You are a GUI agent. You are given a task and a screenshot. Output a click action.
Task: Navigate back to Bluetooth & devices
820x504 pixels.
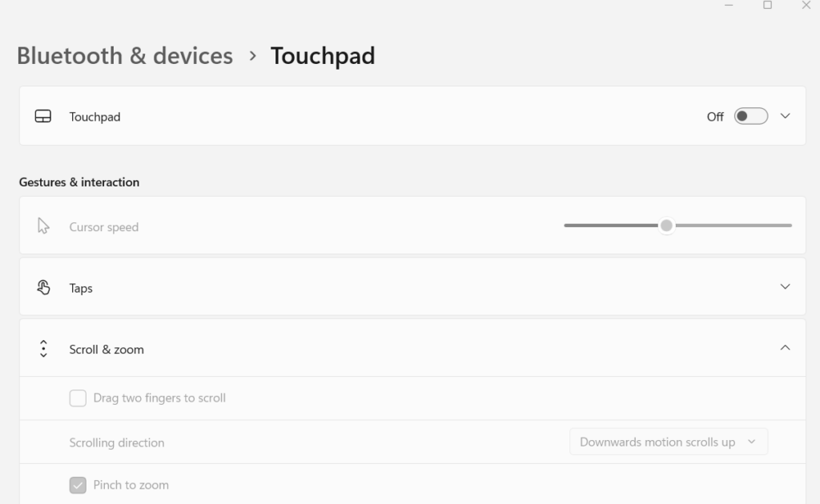tap(124, 55)
